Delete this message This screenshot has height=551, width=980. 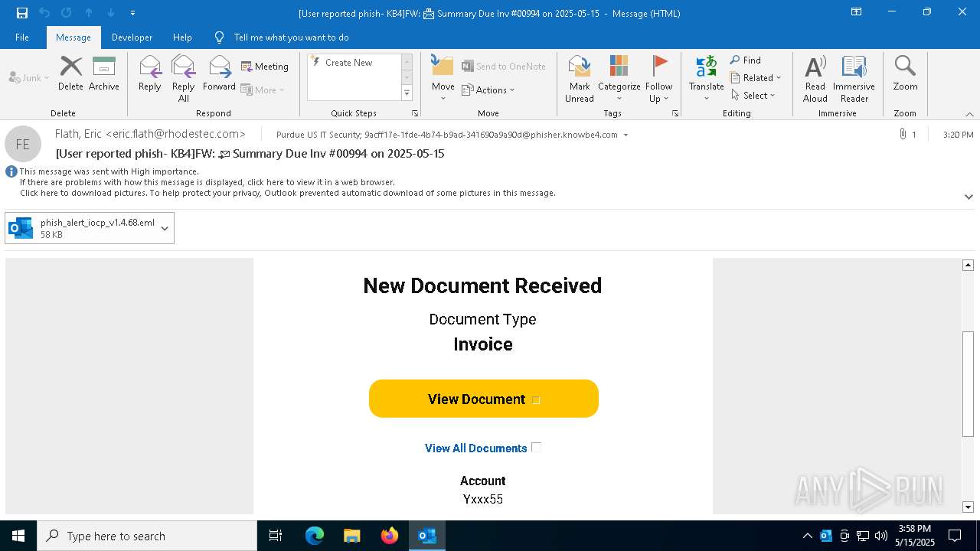coord(70,73)
